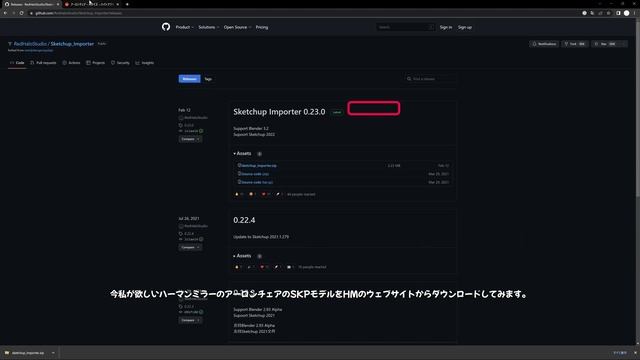Click thumbs up reaction on release 0.23.0
This screenshot has height=360, width=640.
pos(239,194)
